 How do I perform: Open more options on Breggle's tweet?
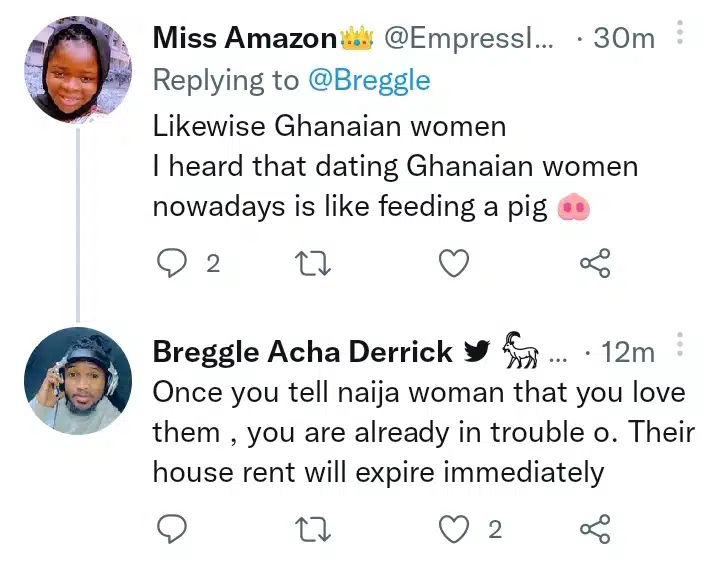(x=680, y=349)
